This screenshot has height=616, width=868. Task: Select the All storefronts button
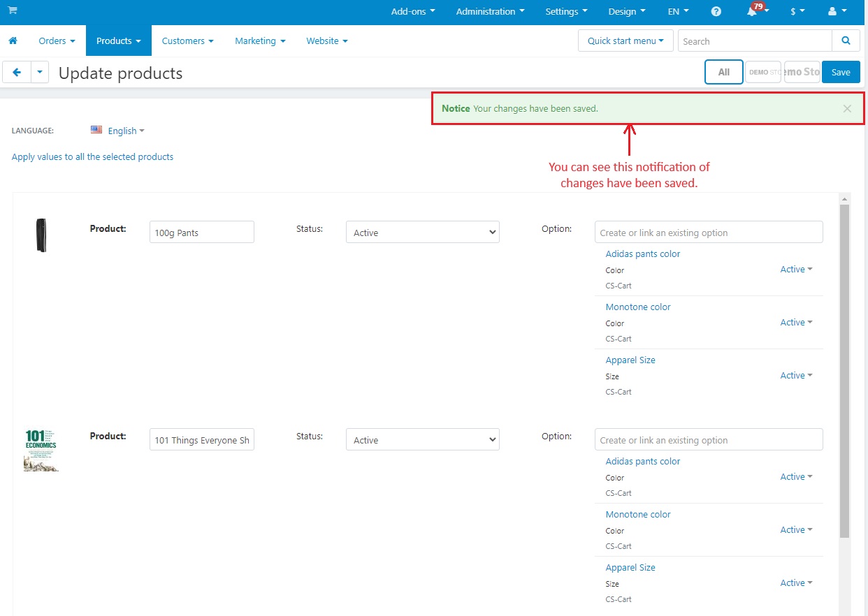724,72
